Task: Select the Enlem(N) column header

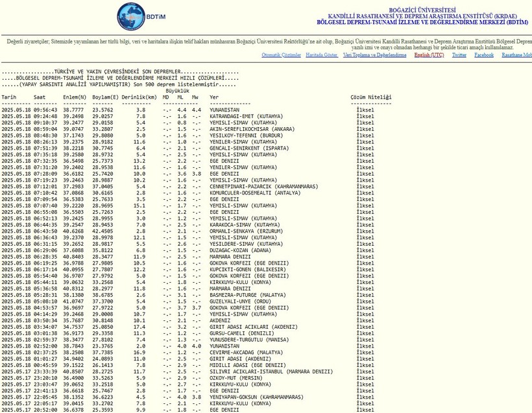Action: 75,97
